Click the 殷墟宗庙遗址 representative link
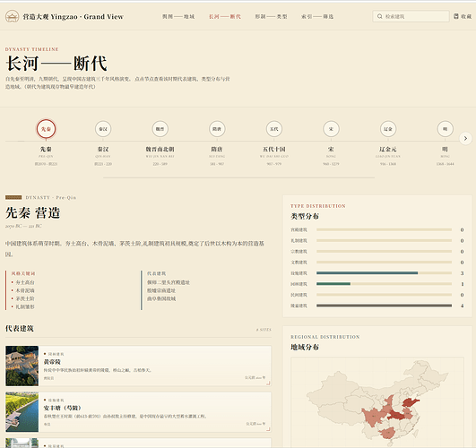This screenshot has width=476, height=448. tap(161, 290)
